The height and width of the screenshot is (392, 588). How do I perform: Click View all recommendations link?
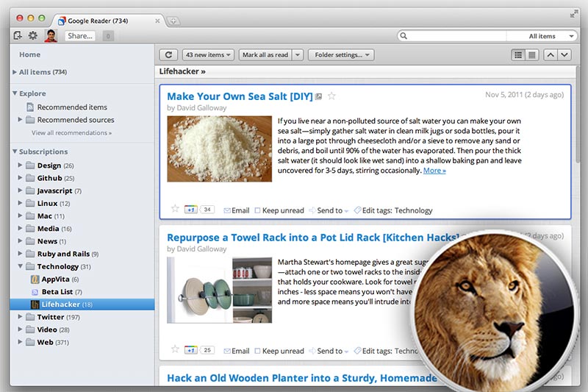tap(71, 133)
